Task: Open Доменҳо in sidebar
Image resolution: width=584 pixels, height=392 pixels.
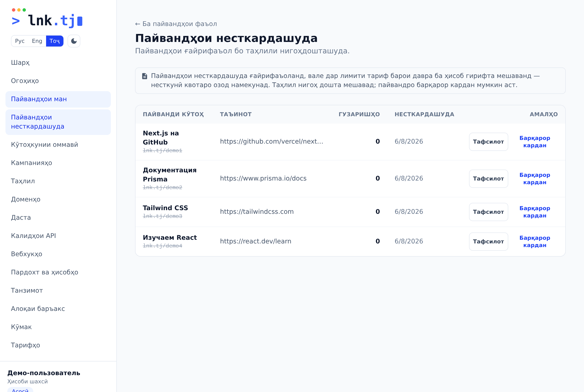Action: pyautogui.click(x=58, y=199)
